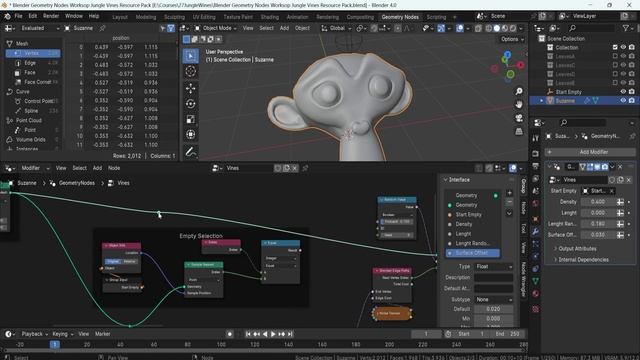Open Subtype None dropdown
The height and width of the screenshot is (360, 640).
pos(493,299)
